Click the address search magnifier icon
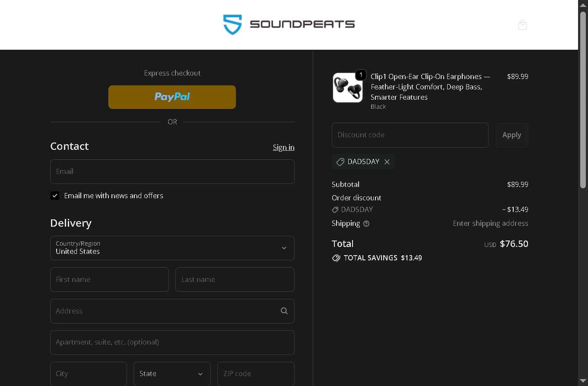 pos(284,311)
